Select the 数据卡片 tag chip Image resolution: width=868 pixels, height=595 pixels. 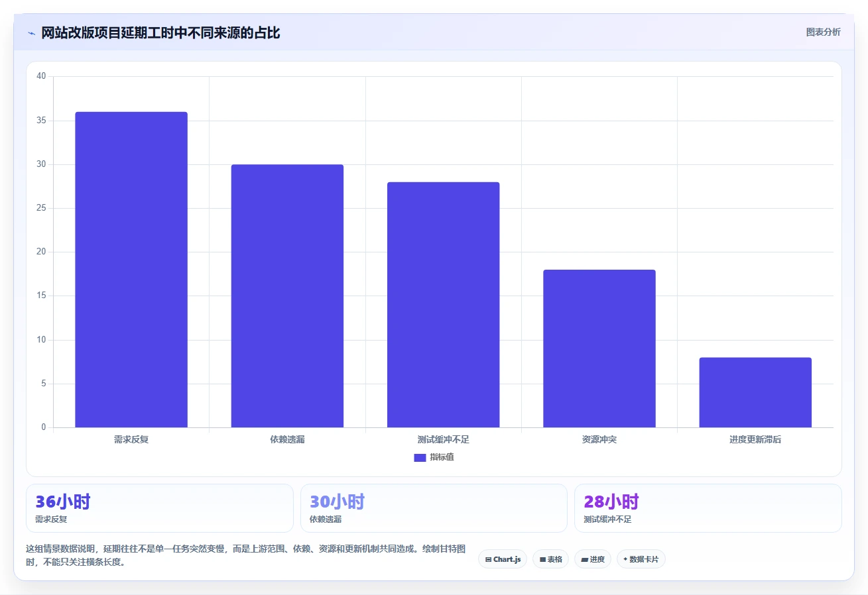pos(641,559)
